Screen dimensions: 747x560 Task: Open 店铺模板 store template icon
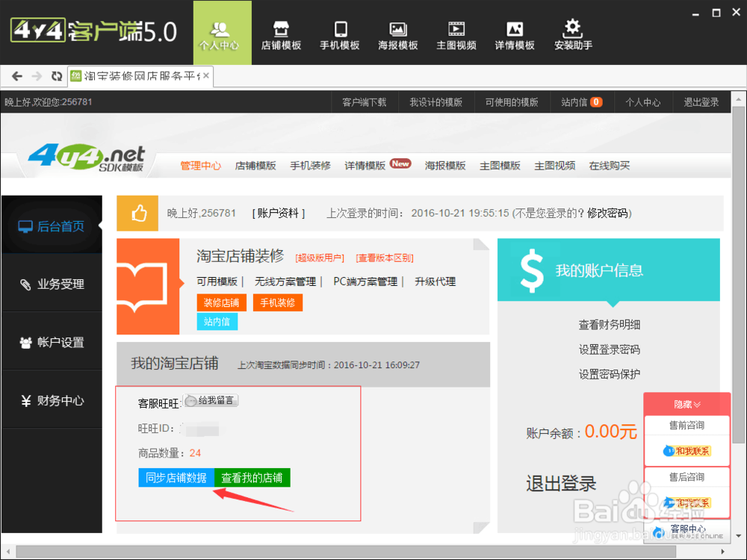tap(281, 35)
